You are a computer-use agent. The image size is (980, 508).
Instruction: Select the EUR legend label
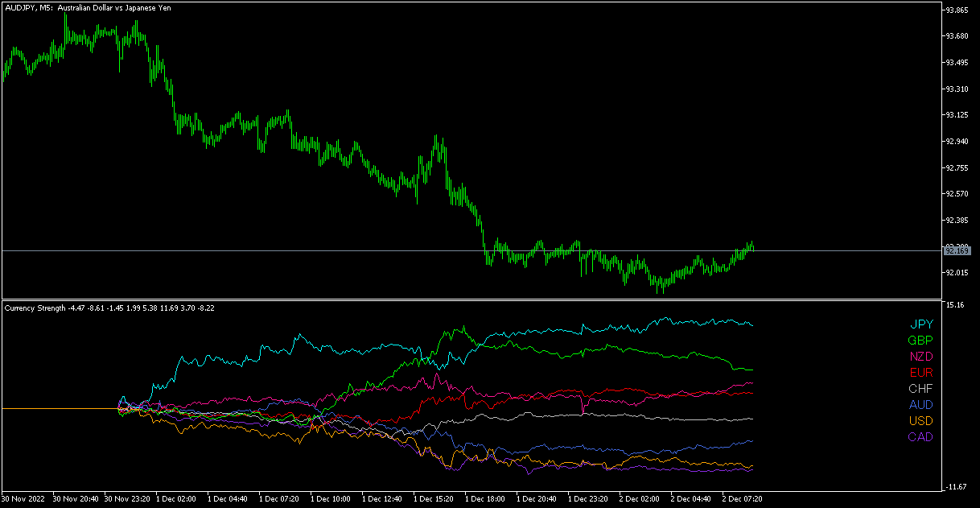(920, 373)
